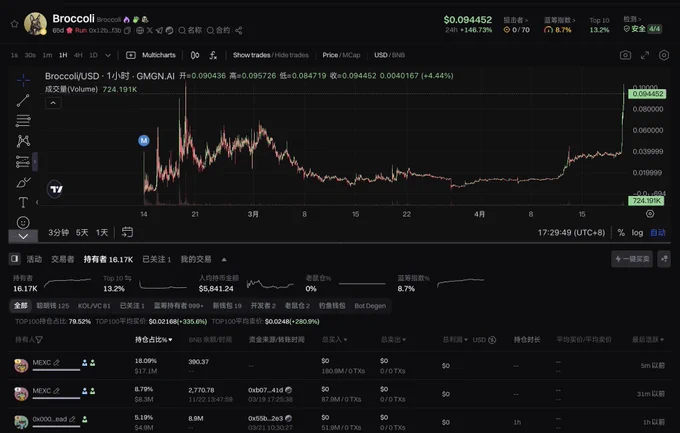Switch chart currency USD / BNB
Screen dimensions: 680x433
click(x=389, y=55)
